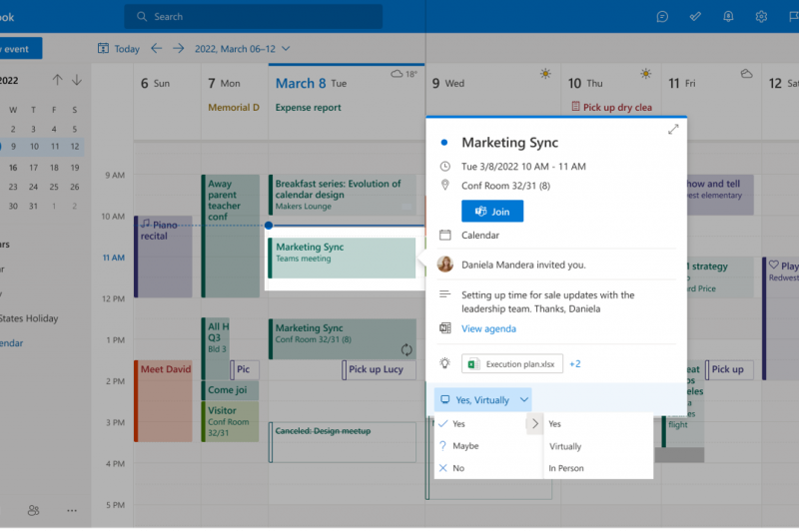Open the Pick up event on Friday
Viewport: 799px width, 532px height.
pyautogui.click(x=730, y=369)
